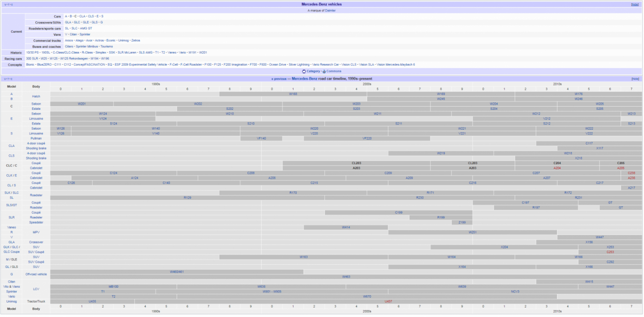This screenshot has width=644, height=317.
Task: Open the GLE link in Crossovers/SUVs row
Action: coord(86,22)
